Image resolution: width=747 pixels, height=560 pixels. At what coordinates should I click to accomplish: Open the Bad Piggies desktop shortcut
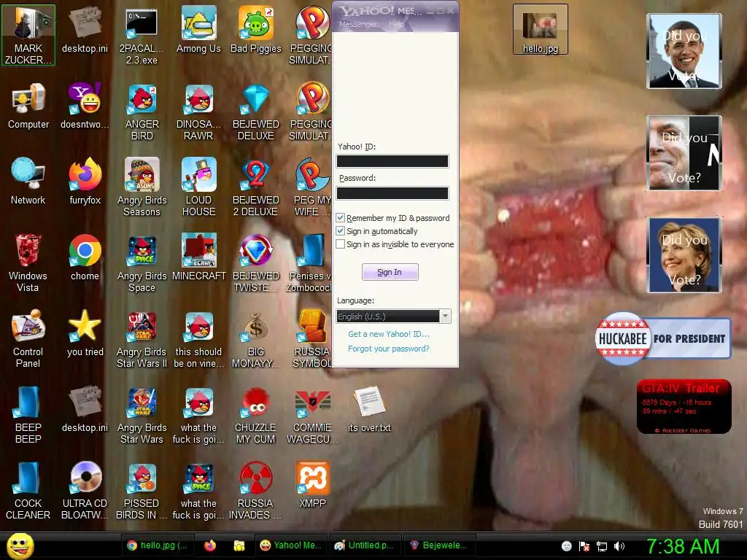[x=256, y=30]
